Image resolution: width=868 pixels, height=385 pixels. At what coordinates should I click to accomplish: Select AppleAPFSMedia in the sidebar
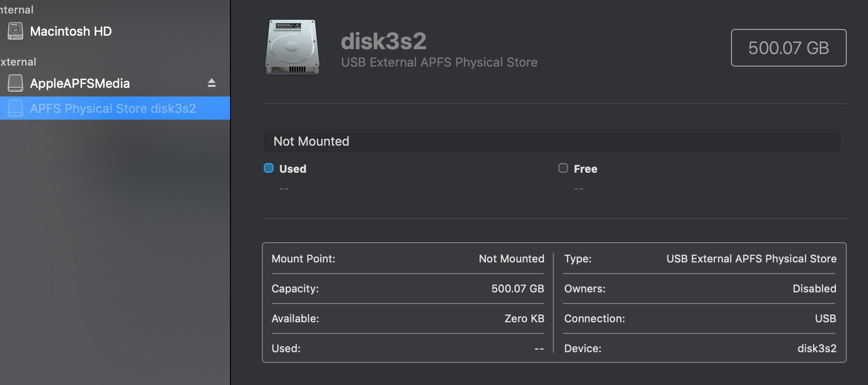[x=80, y=83]
